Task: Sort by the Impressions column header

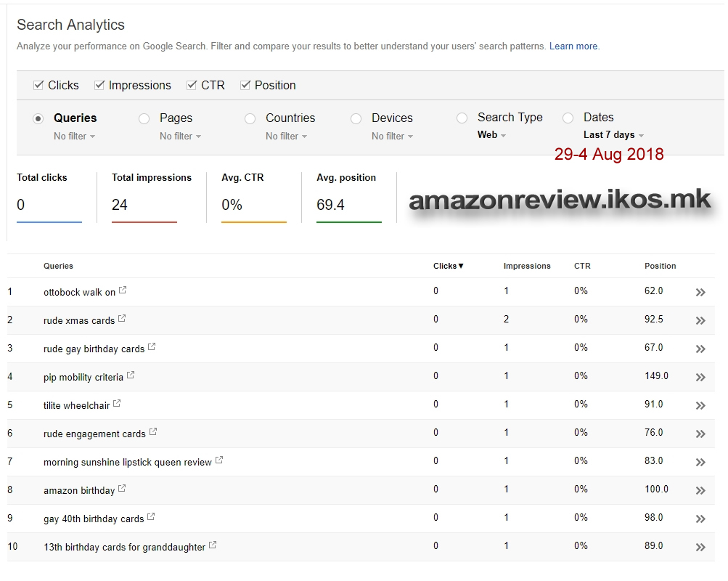Action: coord(526,266)
